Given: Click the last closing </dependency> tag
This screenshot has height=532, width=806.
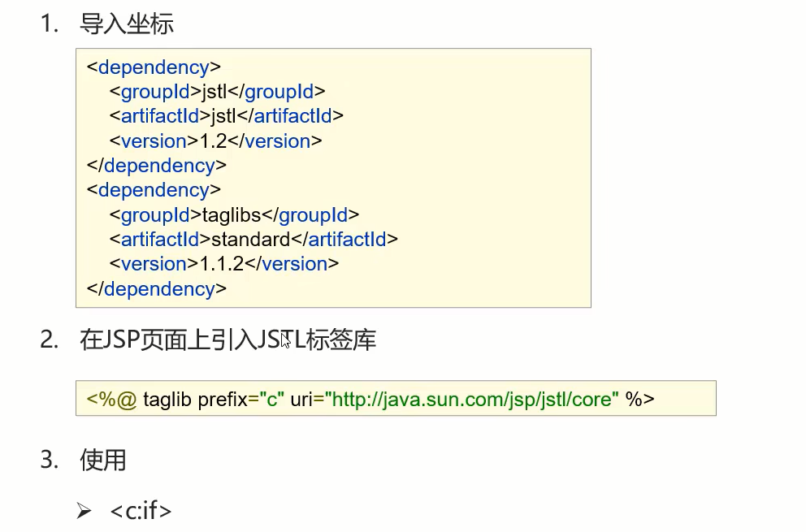Looking at the screenshot, I should (156, 288).
